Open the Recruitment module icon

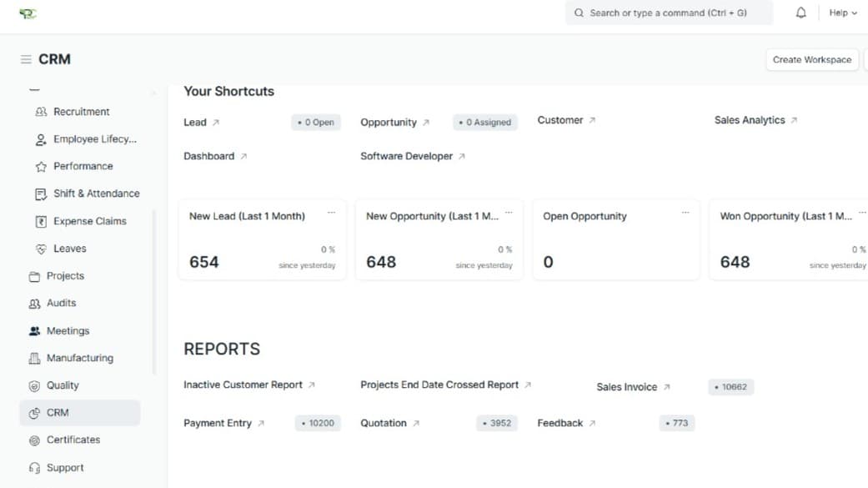point(40,111)
